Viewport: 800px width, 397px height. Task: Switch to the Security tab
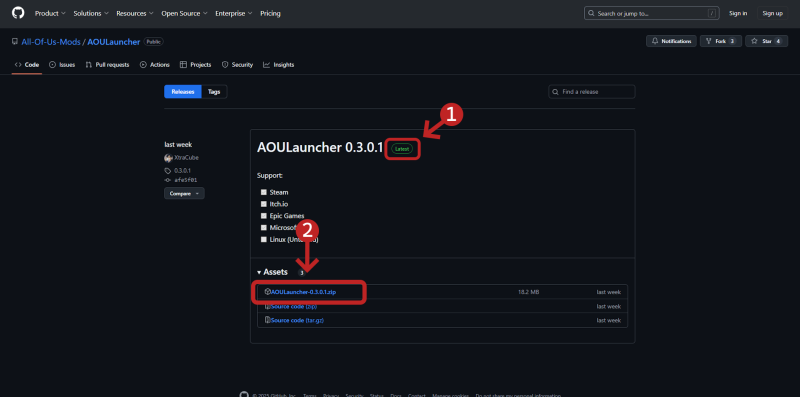[237, 65]
